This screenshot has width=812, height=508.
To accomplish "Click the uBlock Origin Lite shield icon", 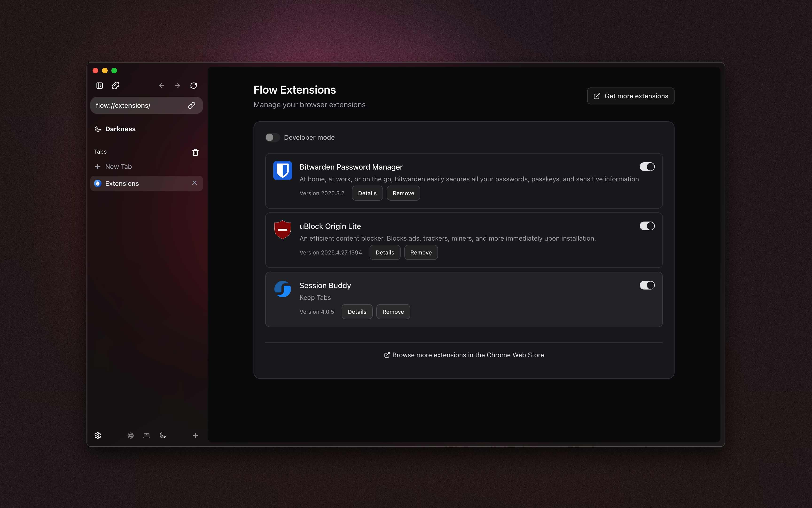I will 282,230.
